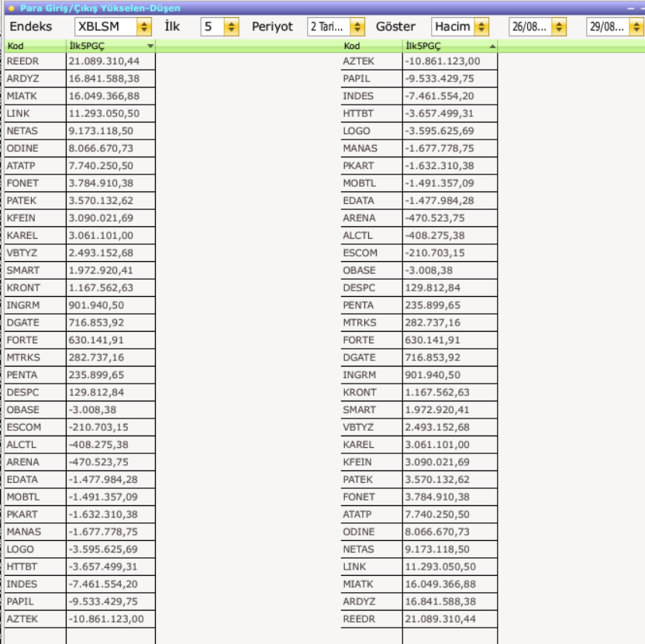The image size is (645, 644).
Task: Select VBTYZ in the left table
Action: pyautogui.click(x=22, y=253)
